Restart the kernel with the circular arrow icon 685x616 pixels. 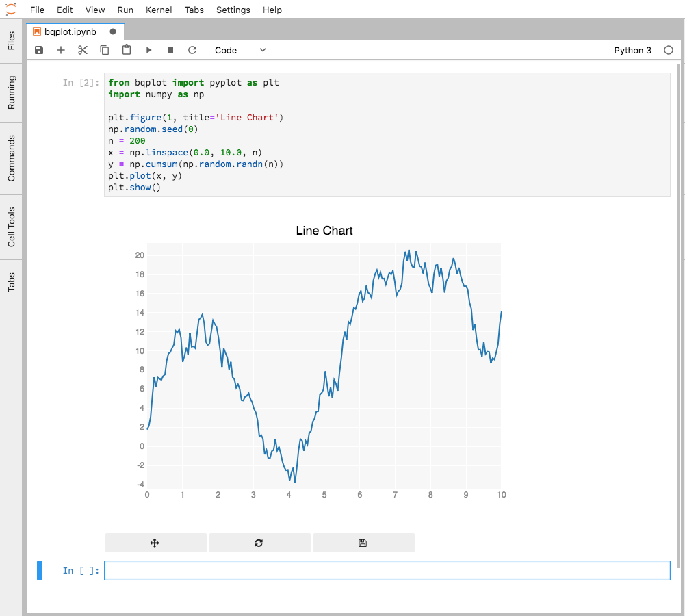pyautogui.click(x=192, y=50)
